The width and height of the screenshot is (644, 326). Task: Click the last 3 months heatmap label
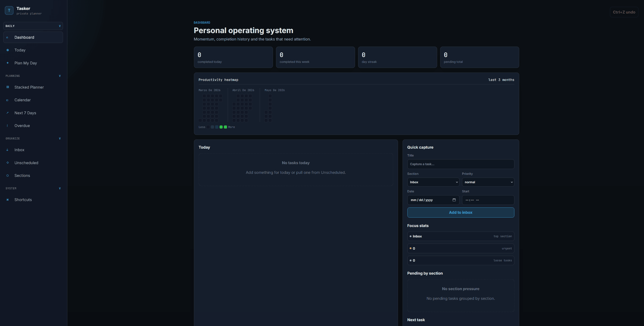(x=501, y=80)
